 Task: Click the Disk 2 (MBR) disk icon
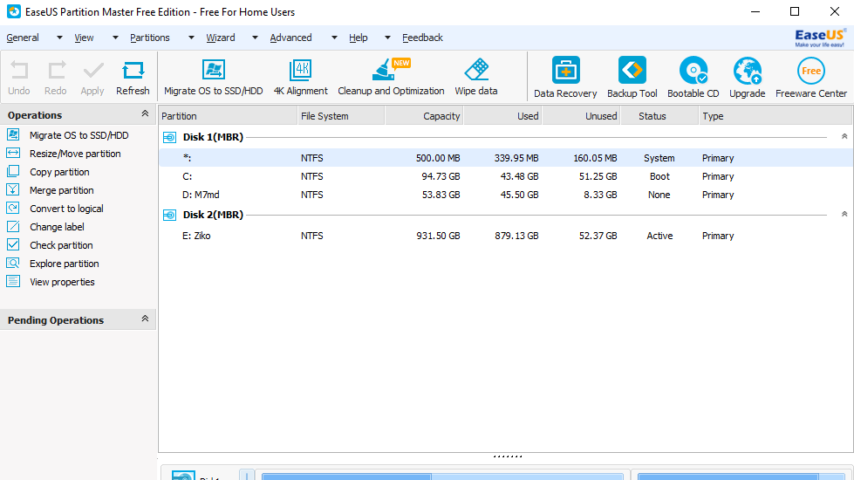(169, 215)
